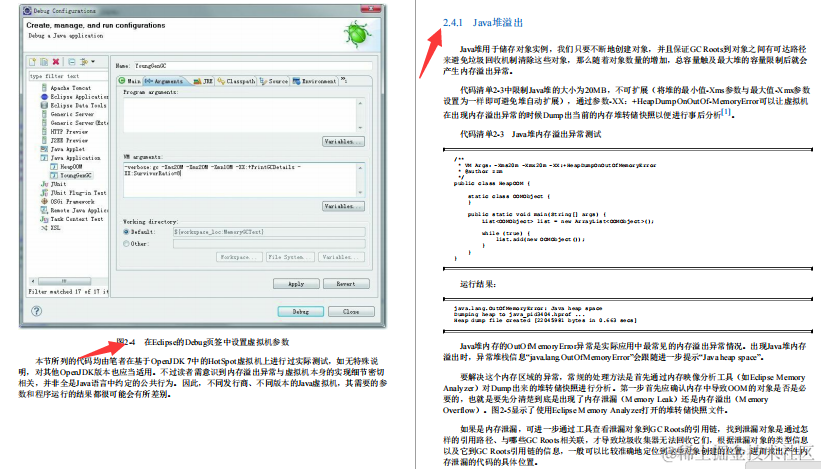Click the Workspace... button
Viewport: 821px width, 469px height.
click(239, 257)
